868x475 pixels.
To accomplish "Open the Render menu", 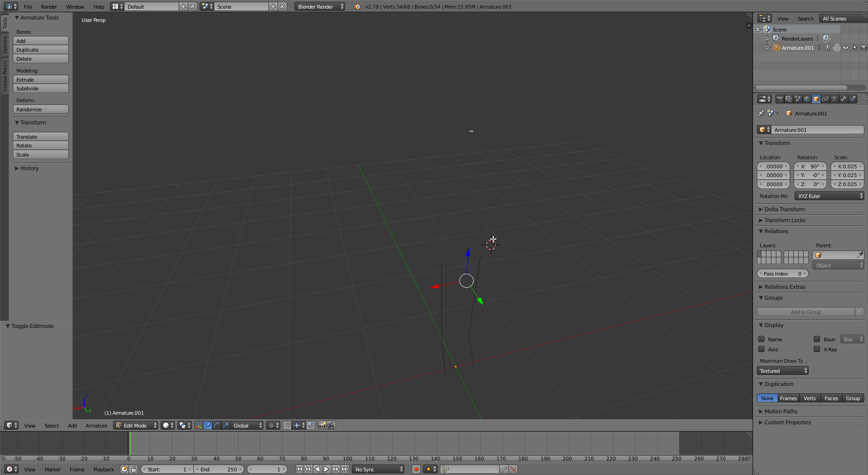I will tap(49, 7).
